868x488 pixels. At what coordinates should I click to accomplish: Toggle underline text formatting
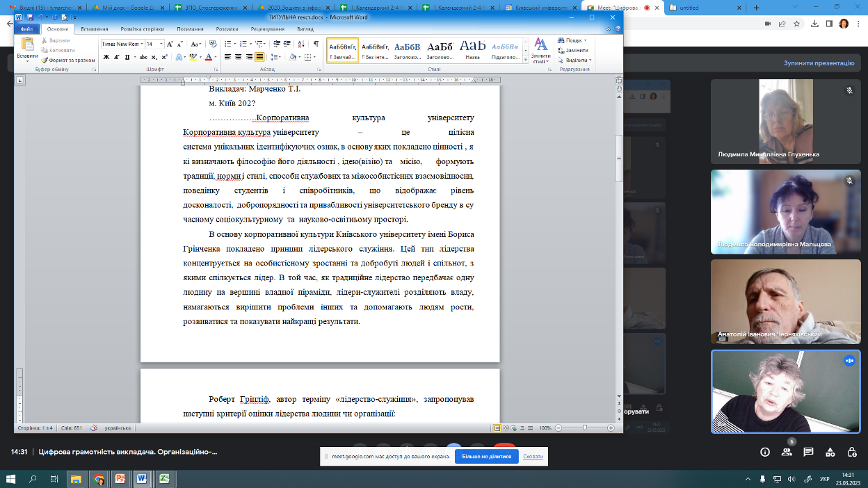pos(127,57)
